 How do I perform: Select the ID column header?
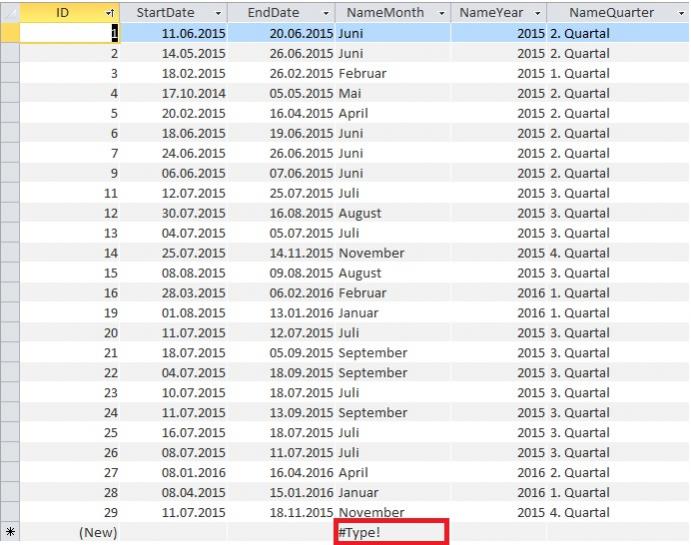coord(70,13)
